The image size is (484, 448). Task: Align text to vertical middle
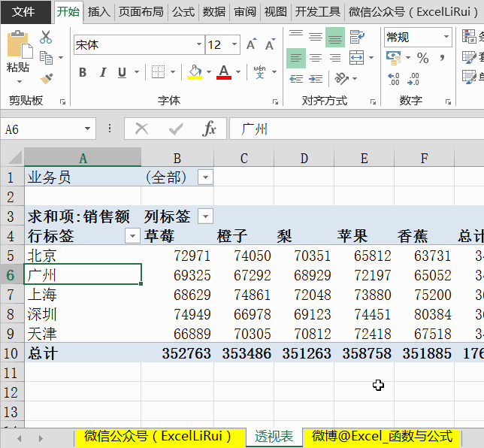[x=316, y=37]
